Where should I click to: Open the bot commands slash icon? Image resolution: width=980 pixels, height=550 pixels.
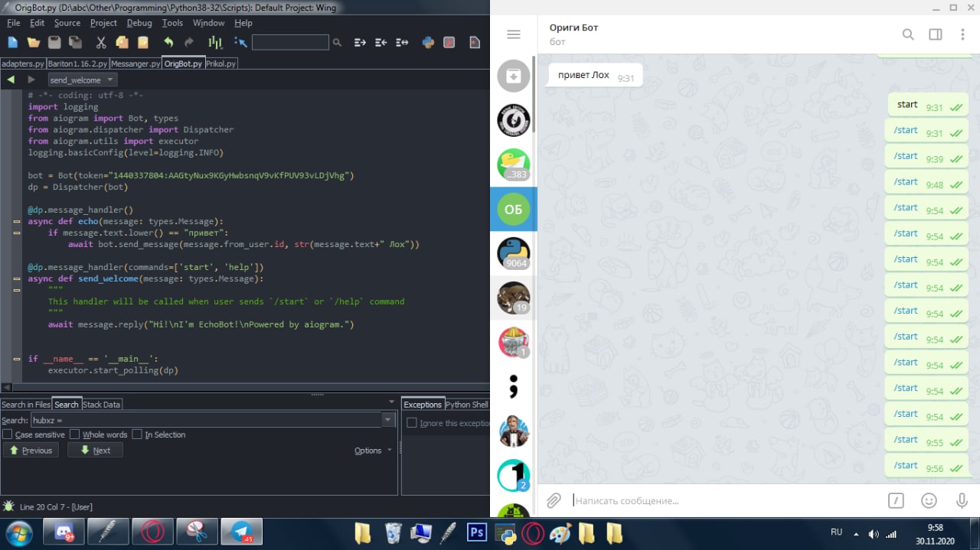click(x=896, y=501)
